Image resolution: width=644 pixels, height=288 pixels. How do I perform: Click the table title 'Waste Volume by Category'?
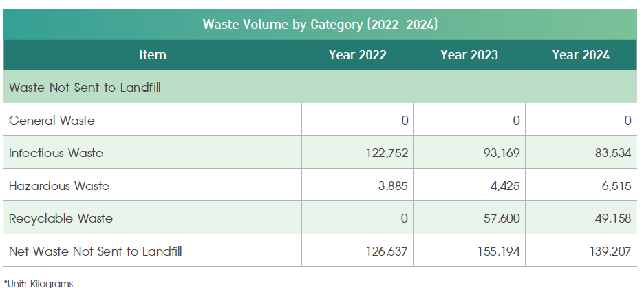[x=320, y=25]
